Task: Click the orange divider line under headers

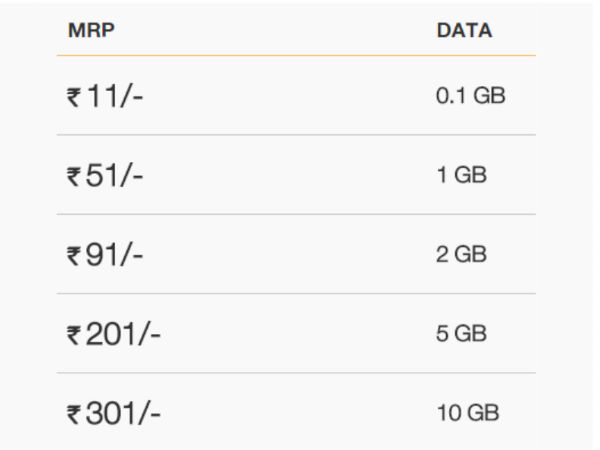Action: click(296, 55)
